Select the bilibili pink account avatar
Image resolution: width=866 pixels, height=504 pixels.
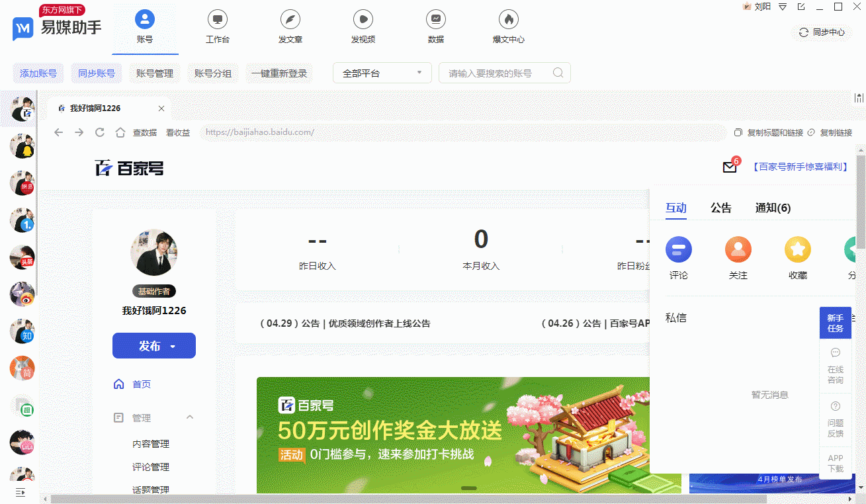pyautogui.click(x=22, y=442)
